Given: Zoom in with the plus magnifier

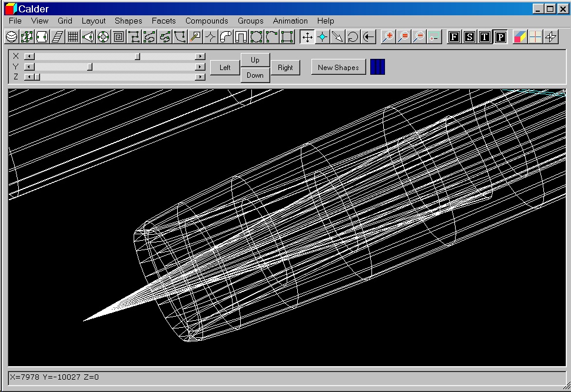Looking at the screenshot, I should [388, 37].
